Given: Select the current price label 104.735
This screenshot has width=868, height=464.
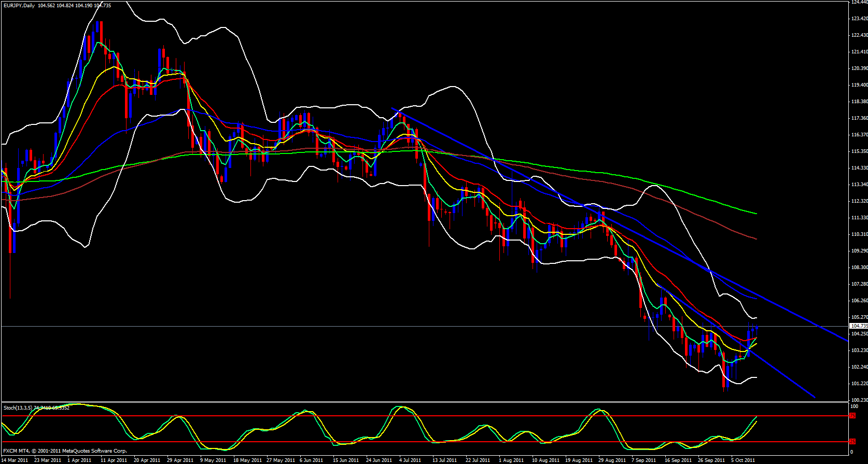Looking at the screenshot, I should [x=859, y=326].
